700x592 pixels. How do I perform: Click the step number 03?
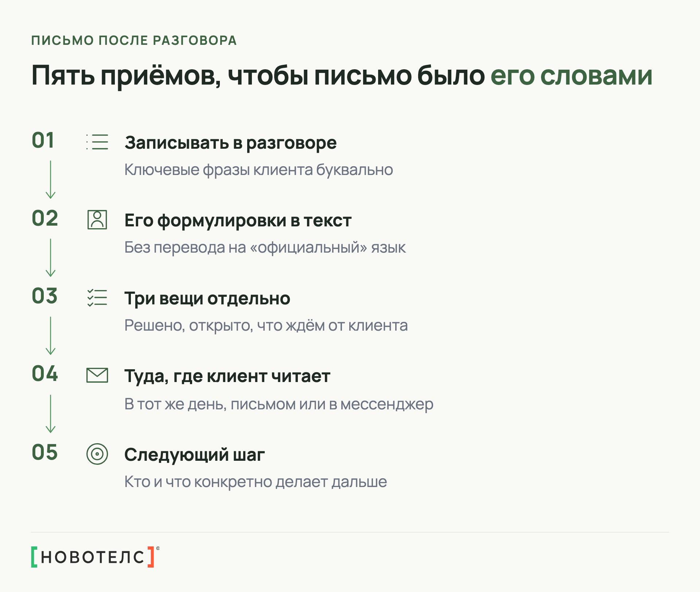click(45, 296)
